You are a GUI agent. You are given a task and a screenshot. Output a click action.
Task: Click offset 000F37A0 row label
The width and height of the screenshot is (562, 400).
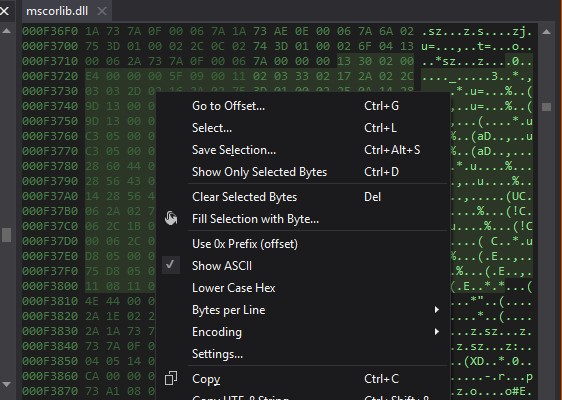(x=50, y=196)
